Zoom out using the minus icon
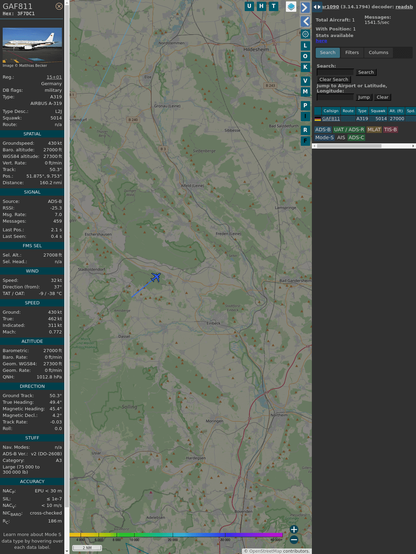This screenshot has height=554, width=416. [294, 540]
